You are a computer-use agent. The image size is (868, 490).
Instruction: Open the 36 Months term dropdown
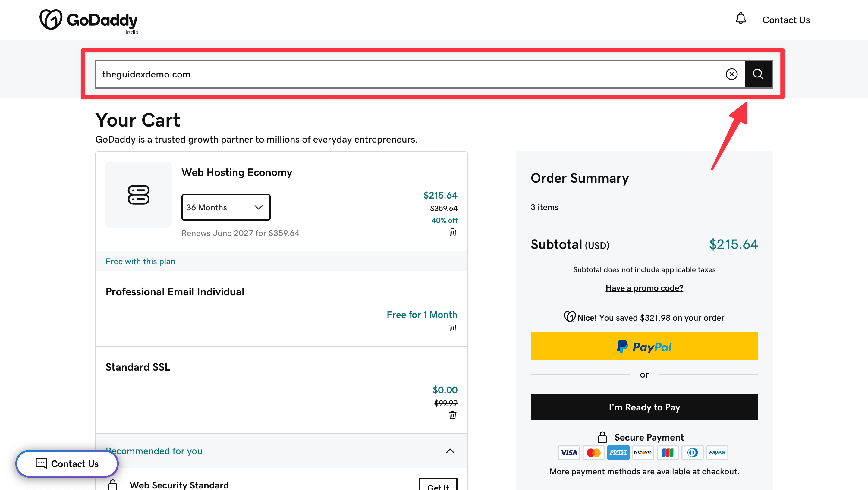226,207
